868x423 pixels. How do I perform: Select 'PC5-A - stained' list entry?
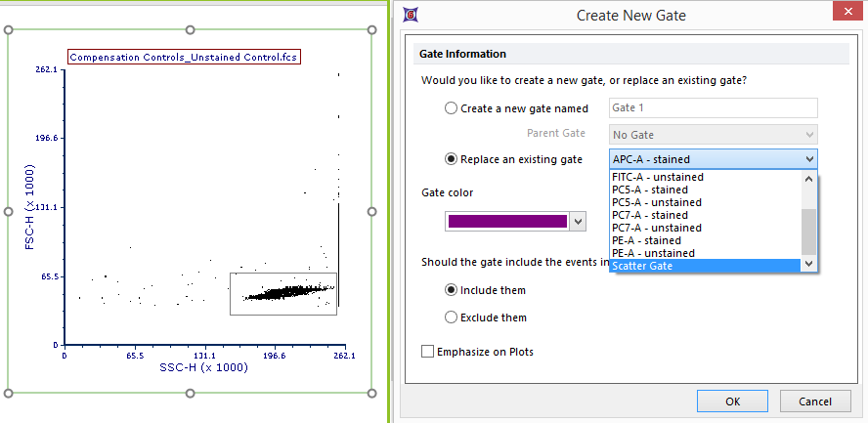[650, 190]
